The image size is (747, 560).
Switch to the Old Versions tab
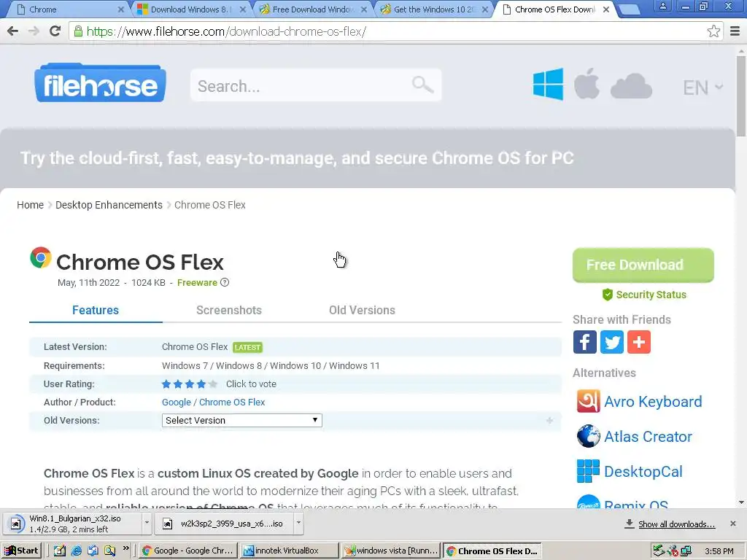pos(362,310)
